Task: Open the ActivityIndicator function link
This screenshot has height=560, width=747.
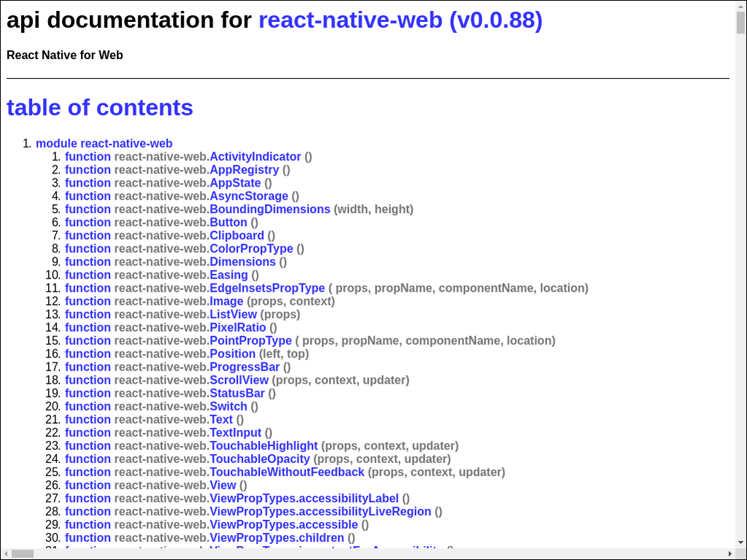Action: (255, 157)
